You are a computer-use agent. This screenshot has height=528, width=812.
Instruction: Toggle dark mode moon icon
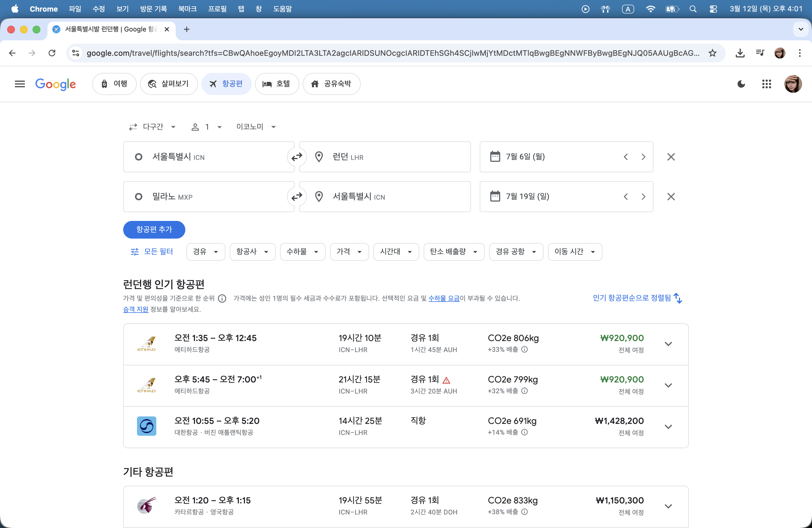(741, 84)
